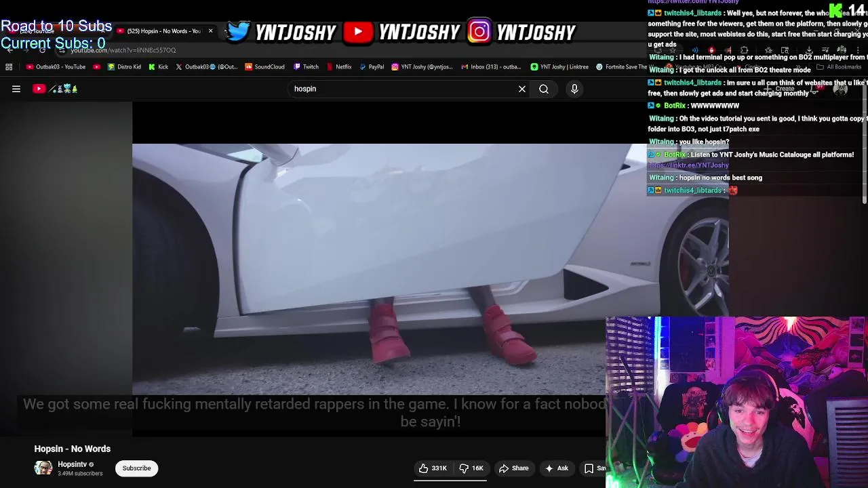Open the X Outbak03 bookmark
868x488 pixels.
[206, 67]
